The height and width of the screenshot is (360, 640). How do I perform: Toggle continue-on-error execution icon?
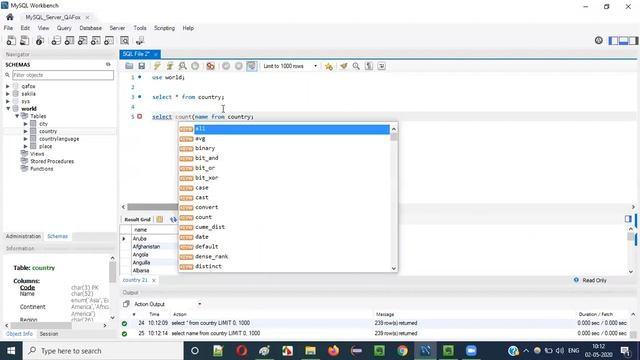(211, 66)
